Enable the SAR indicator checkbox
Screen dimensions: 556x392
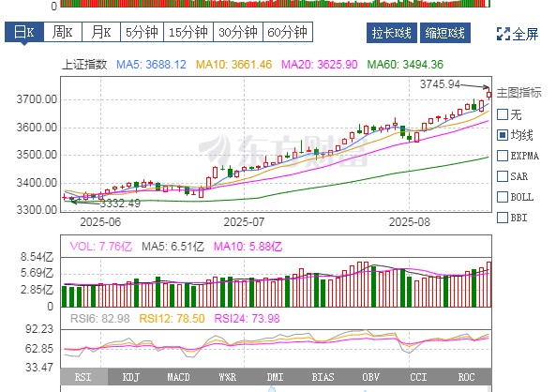click(503, 176)
